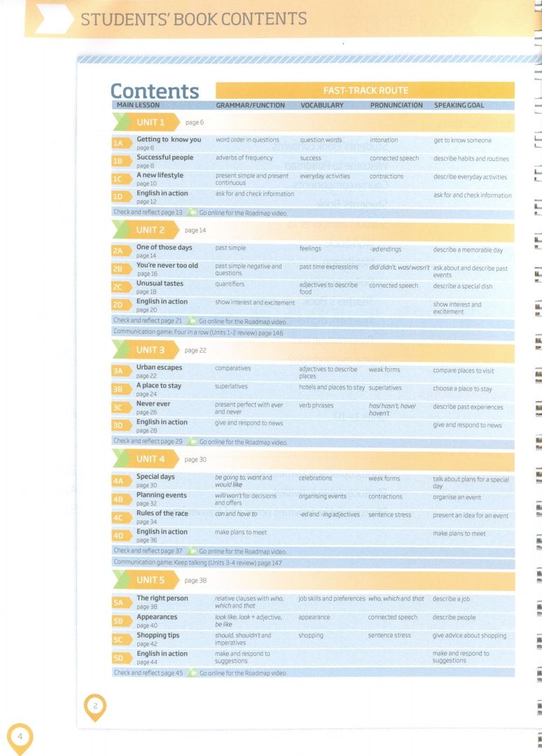
Task: Click the lesson Rules of the race
Action: coord(162,514)
